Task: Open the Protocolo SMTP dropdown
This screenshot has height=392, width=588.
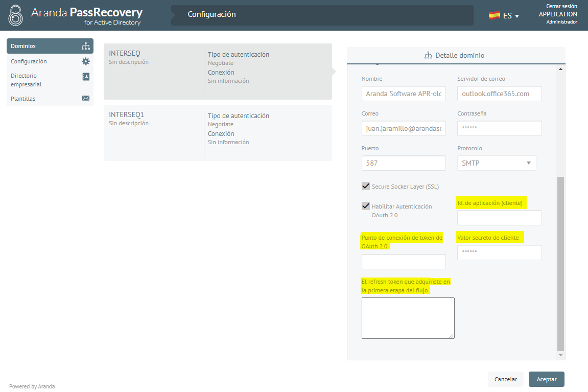Action: click(497, 163)
